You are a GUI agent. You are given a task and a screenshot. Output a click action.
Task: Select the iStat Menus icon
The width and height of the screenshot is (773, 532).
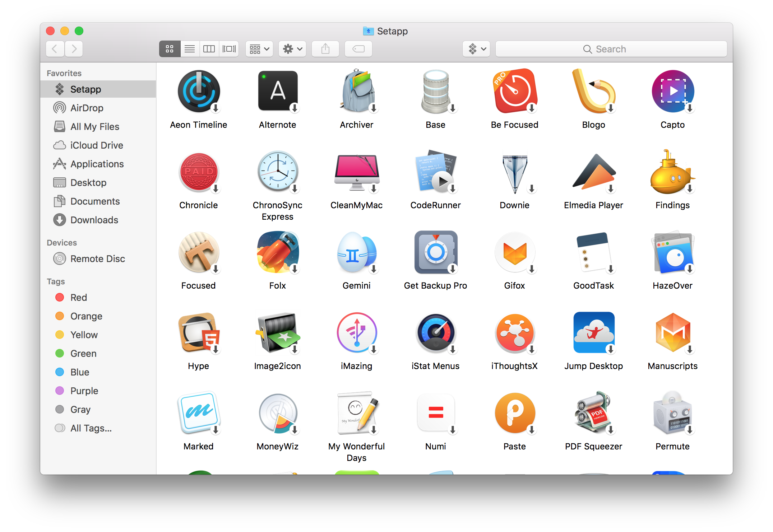435,333
